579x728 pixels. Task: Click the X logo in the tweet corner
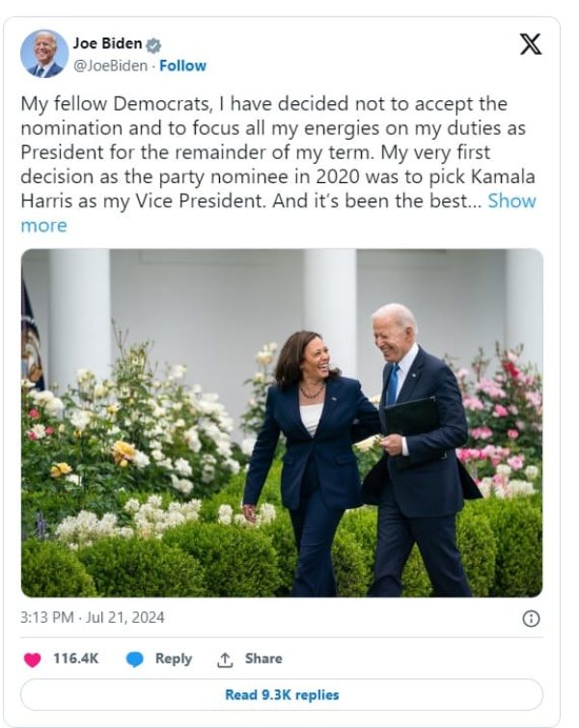pos(530,44)
